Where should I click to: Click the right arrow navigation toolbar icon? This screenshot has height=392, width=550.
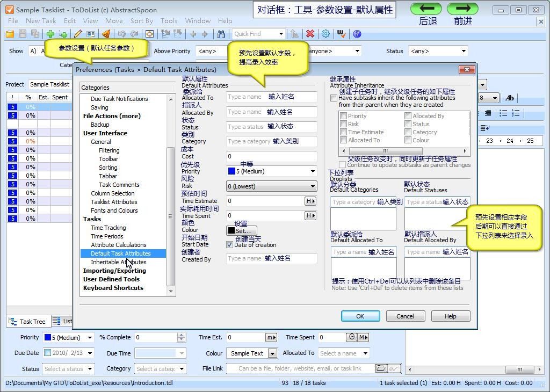click(205, 34)
